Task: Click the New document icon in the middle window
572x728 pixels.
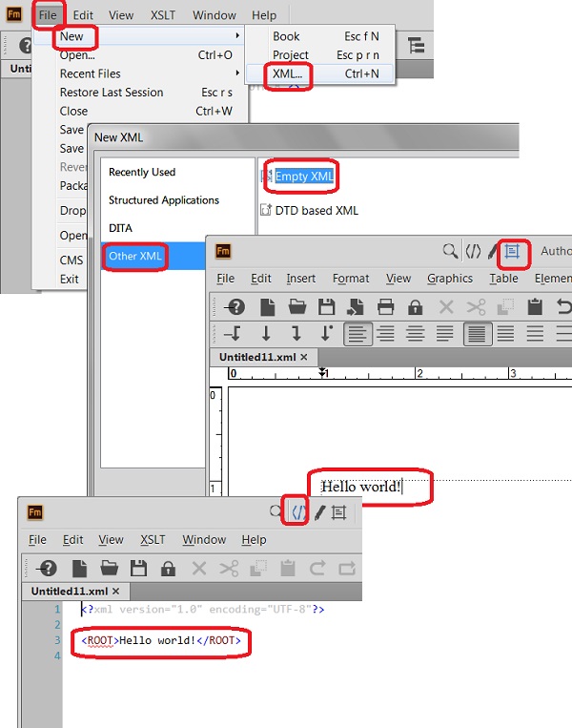Action: pos(267,307)
